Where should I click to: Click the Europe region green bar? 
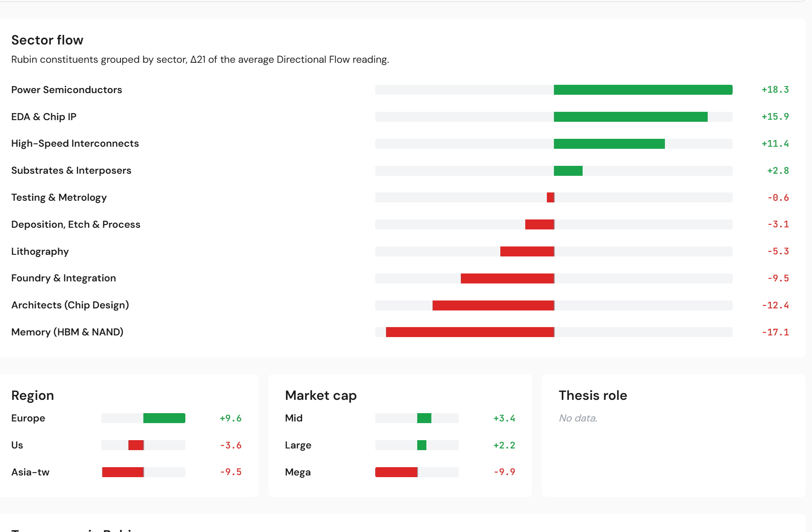tap(164, 418)
